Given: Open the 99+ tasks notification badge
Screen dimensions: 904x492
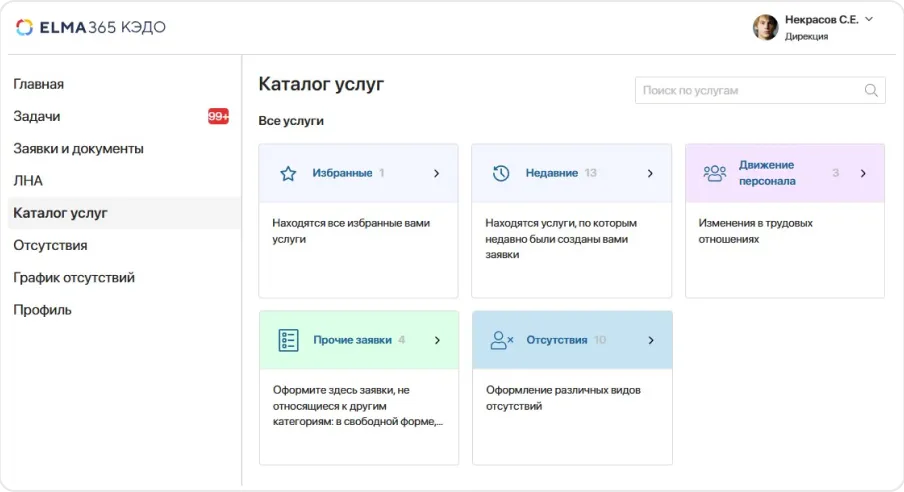Looking at the screenshot, I should pyautogui.click(x=218, y=117).
